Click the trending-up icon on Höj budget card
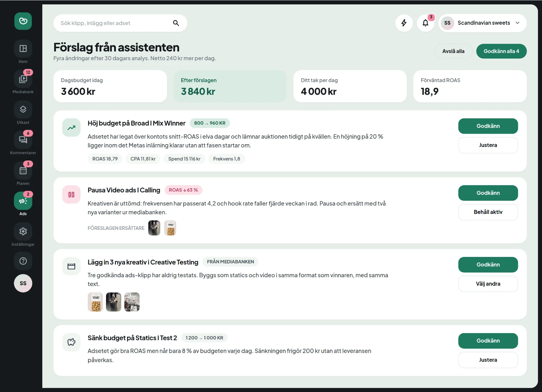This screenshot has height=392, width=542. [71, 128]
